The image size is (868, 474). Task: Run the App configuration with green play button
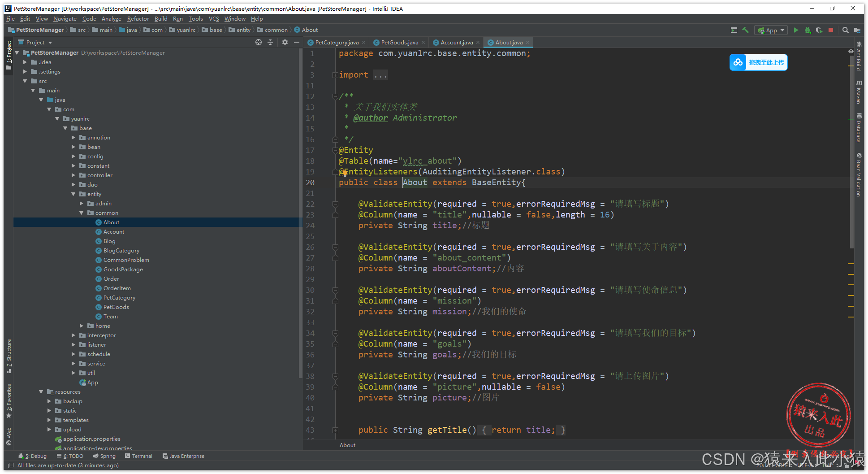(796, 30)
